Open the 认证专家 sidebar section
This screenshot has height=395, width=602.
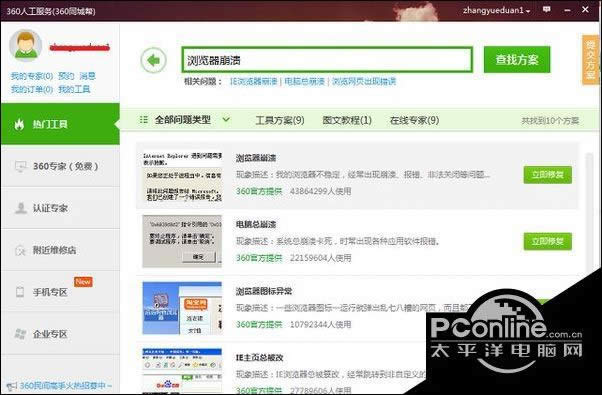pyautogui.click(x=60, y=208)
